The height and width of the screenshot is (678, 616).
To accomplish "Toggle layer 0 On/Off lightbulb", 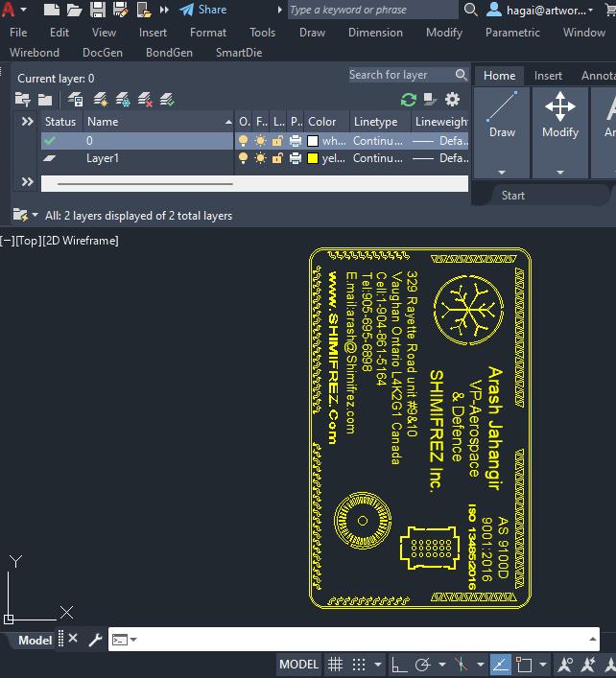I will tap(244, 141).
